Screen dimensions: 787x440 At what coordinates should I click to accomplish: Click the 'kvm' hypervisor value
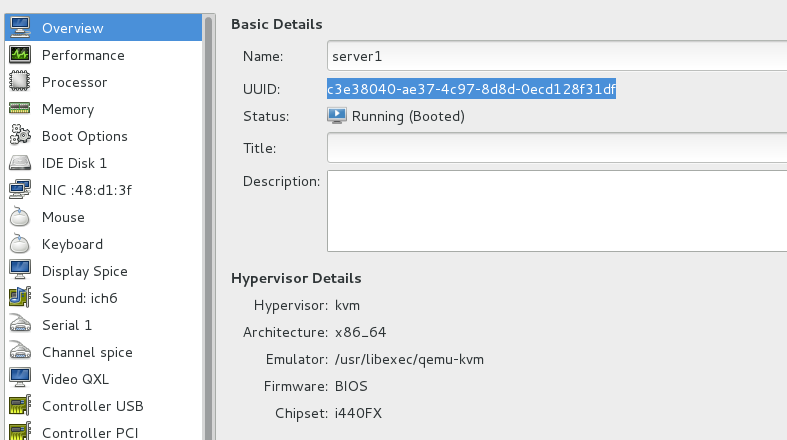pos(347,305)
